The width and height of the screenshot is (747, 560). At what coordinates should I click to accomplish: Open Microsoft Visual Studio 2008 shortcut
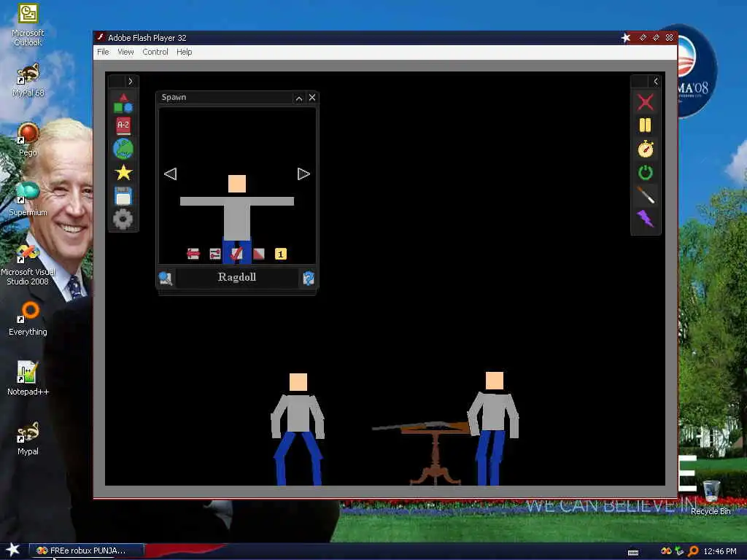28,265
